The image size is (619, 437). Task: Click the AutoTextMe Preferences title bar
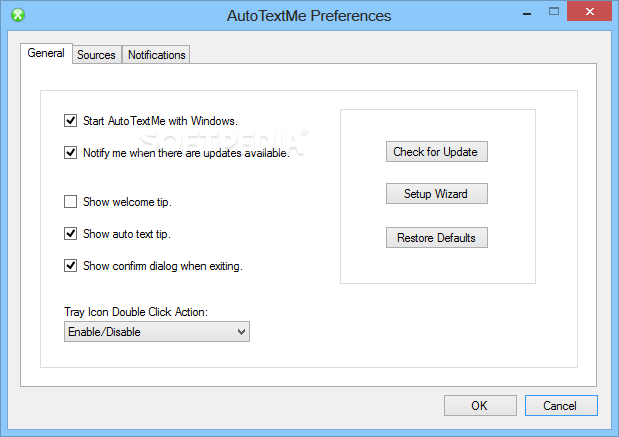pos(309,16)
